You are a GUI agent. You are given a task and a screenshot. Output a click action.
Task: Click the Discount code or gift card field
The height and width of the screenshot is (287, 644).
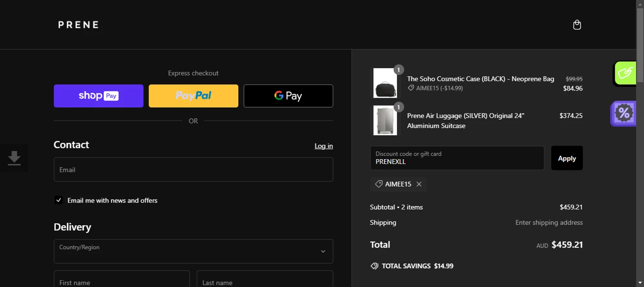coord(457,158)
